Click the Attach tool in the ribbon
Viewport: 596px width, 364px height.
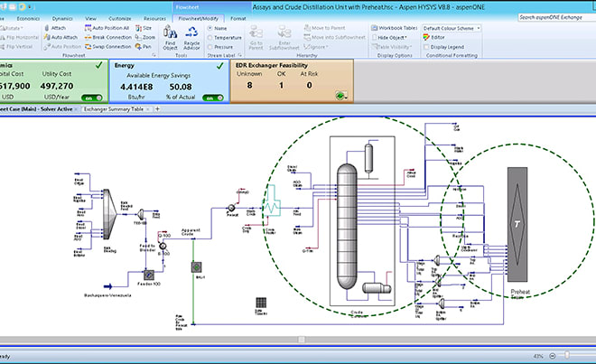pyautogui.click(x=55, y=28)
